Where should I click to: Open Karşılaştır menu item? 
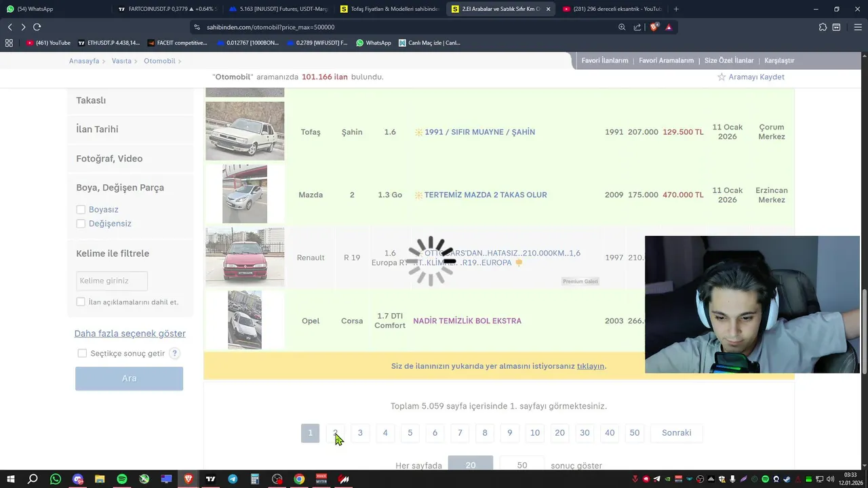pos(779,60)
